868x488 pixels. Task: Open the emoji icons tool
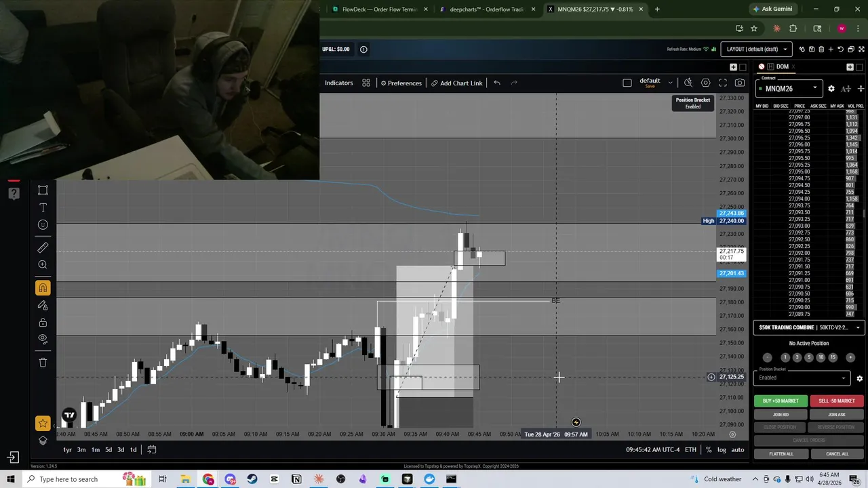click(43, 224)
